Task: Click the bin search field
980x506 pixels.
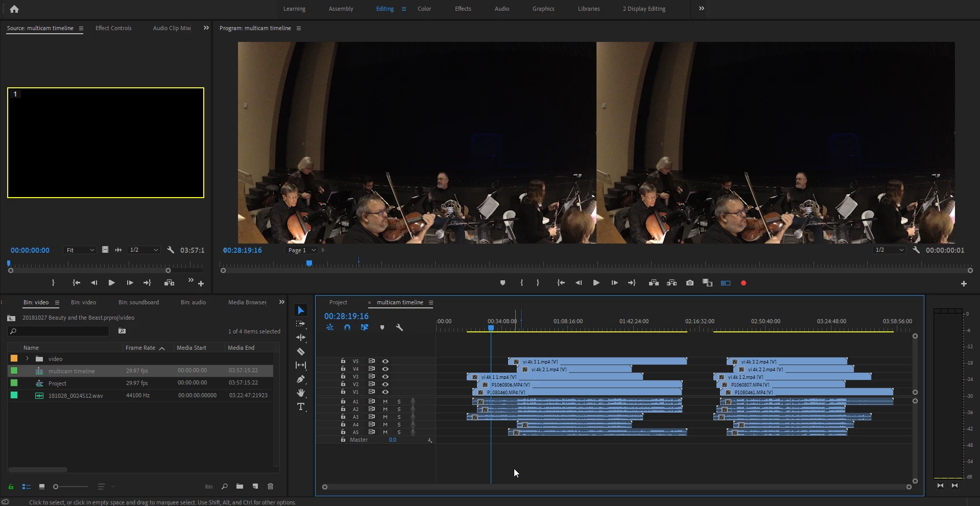Action: 59,331
